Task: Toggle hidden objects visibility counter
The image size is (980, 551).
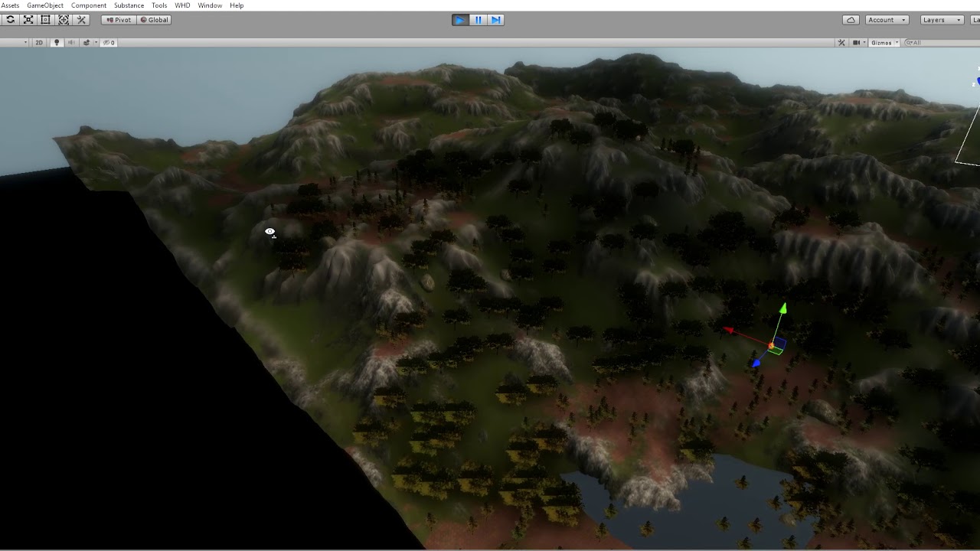Action: pyautogui.click(x=109, y=43)
